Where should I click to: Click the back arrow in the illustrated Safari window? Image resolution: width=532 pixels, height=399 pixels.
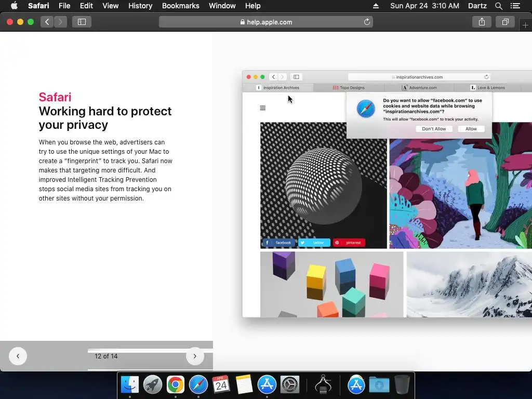click(273, 77)
